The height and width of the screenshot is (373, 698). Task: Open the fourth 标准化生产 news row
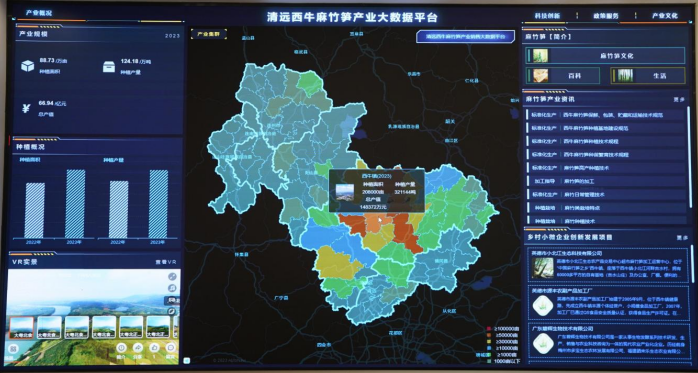point(605,155)
